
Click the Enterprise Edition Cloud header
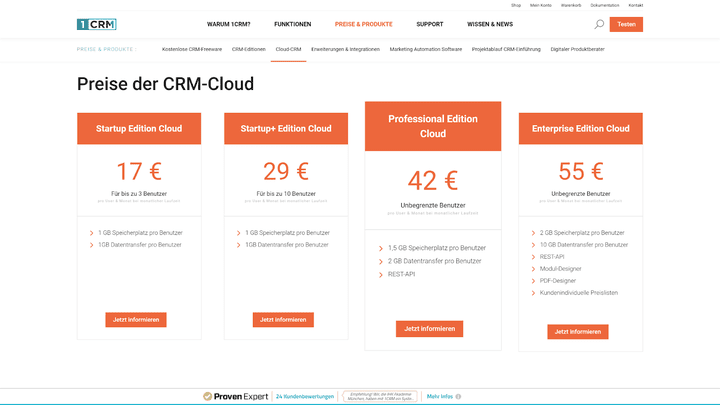(581, 129)
